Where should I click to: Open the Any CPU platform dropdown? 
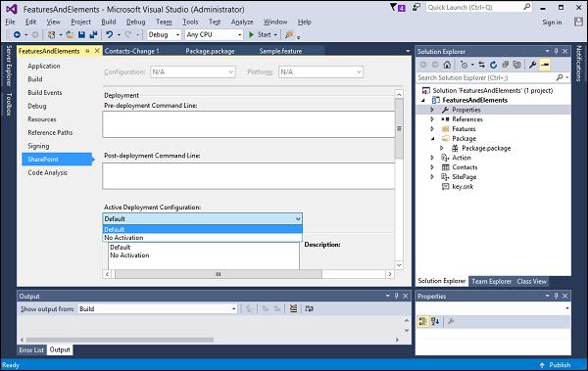[x=214, y=35]
